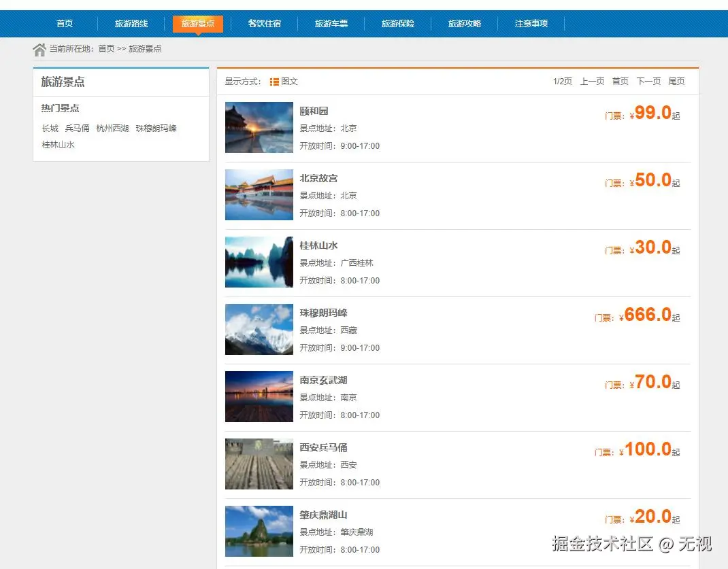
Task: Open the 颐和园 thumbnail image
Action: 259,128
